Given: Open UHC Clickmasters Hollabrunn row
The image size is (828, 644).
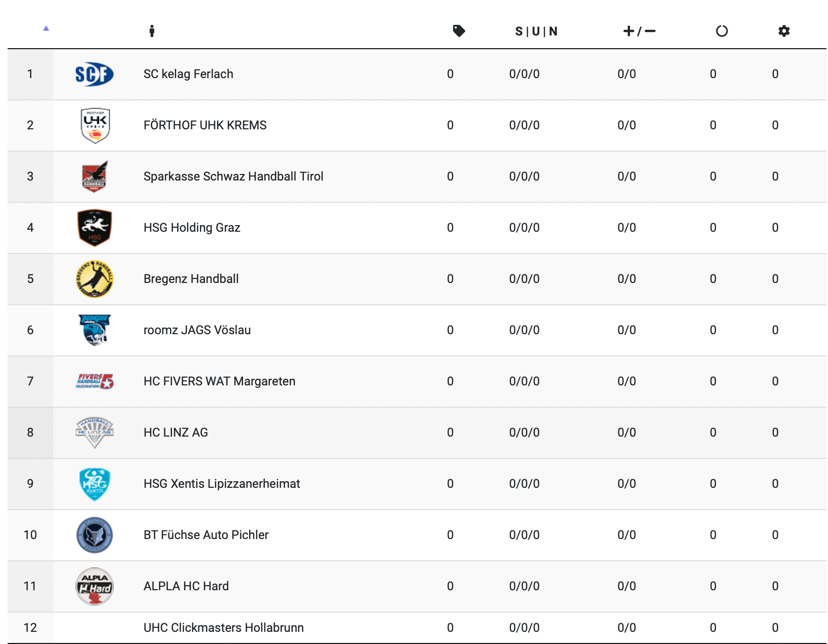Looking at the screenshot, I should tap(417, 628).
